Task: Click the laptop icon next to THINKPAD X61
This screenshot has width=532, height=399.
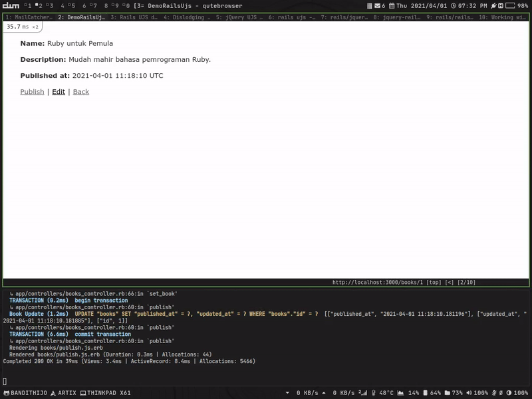Action: coord(83,393)
